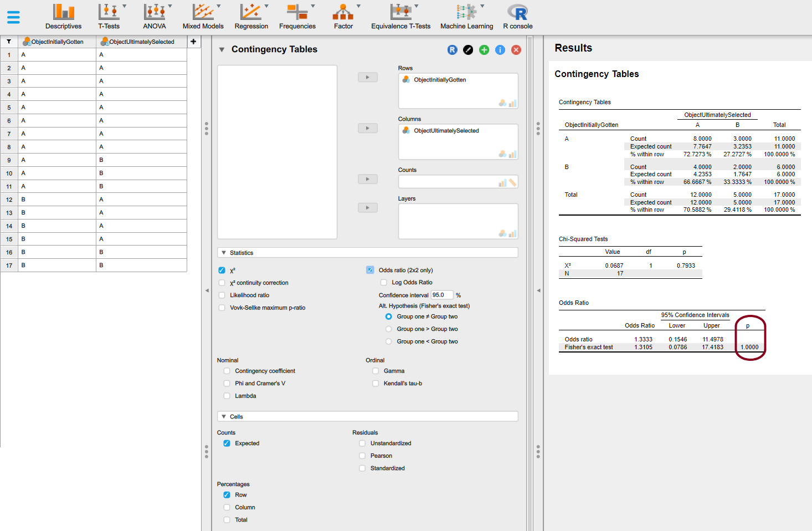This screenshot has width=812, height=531.
Task: Click the empty Counts variable field
Action: click(458, 182)
